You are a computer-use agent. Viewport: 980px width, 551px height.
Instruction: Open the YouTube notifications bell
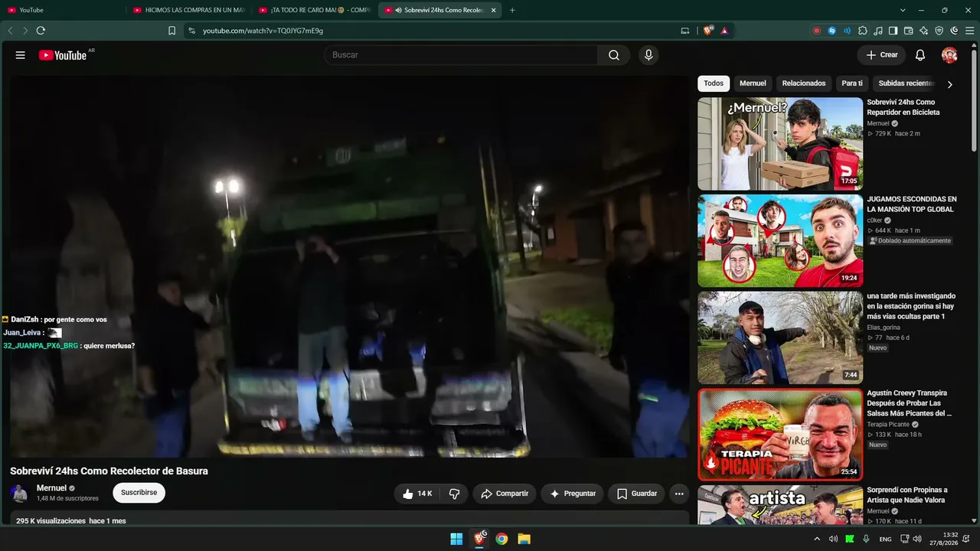[920, 55]
